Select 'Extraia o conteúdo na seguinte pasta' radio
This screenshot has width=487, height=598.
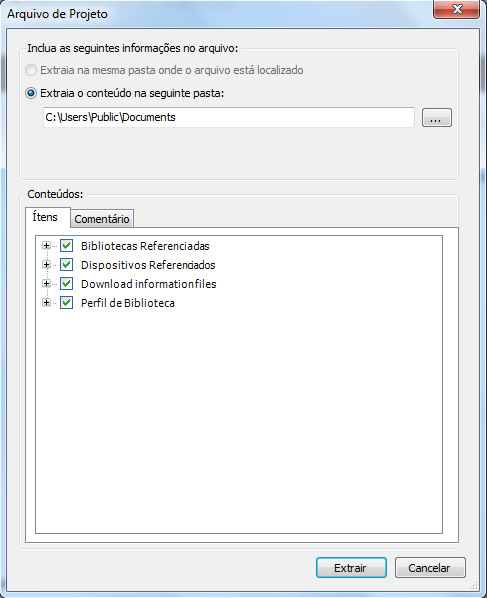click(31, 93)
